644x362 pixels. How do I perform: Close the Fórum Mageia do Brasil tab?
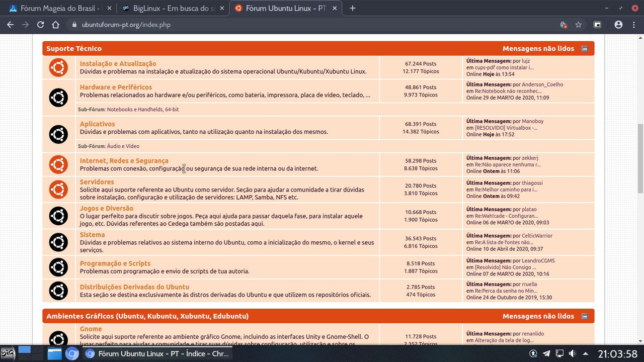click(109, 8)
